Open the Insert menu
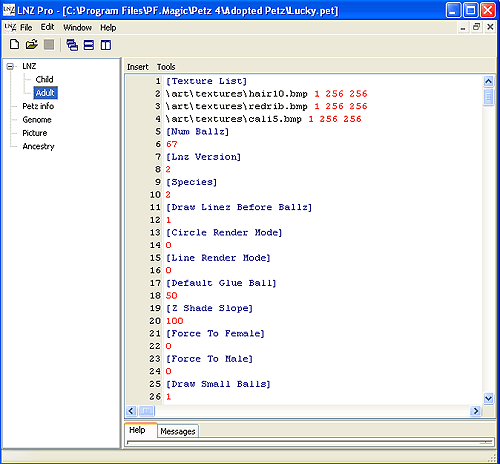This screenshot has height=464, width=500. point(137,67)
